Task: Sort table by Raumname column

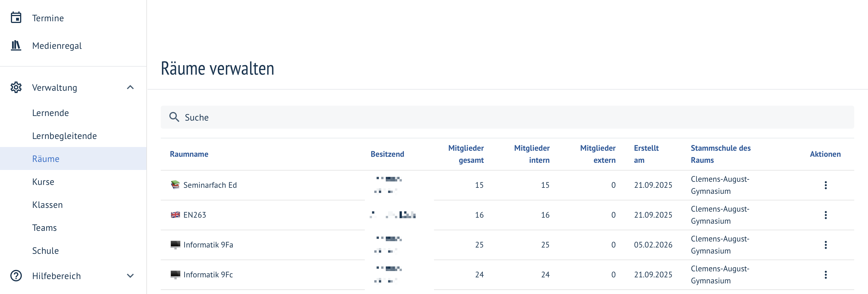Action: tap(189, 154)
